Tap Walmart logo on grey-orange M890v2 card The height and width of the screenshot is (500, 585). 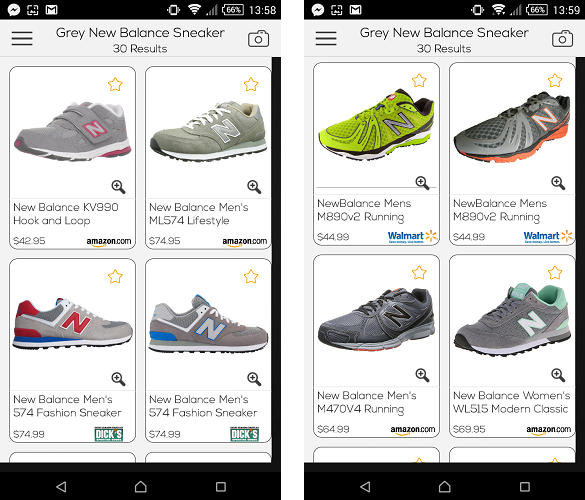point(548,237)
